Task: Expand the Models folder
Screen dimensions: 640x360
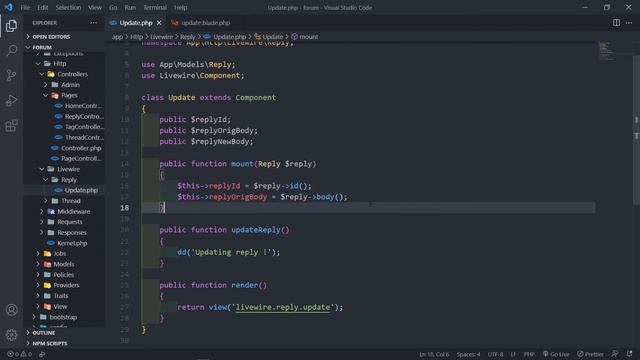Action: click(x=64, y=264)
